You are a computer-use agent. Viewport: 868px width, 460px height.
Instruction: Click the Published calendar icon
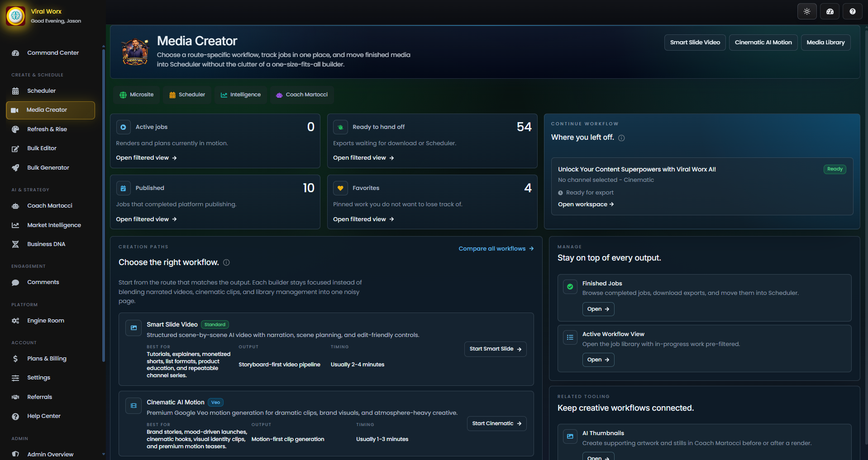pos(123,188)
